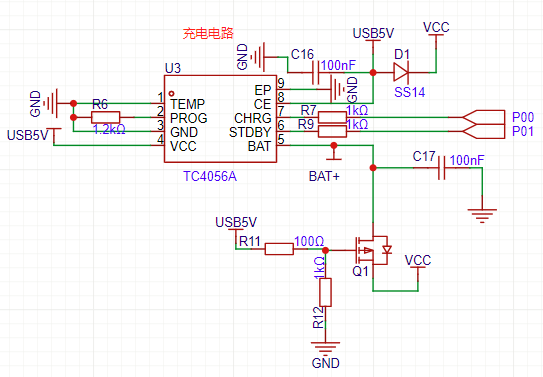Select the P01 net port symbol
This screenshot has width=543, height=377.
click(x=483, y=132)
